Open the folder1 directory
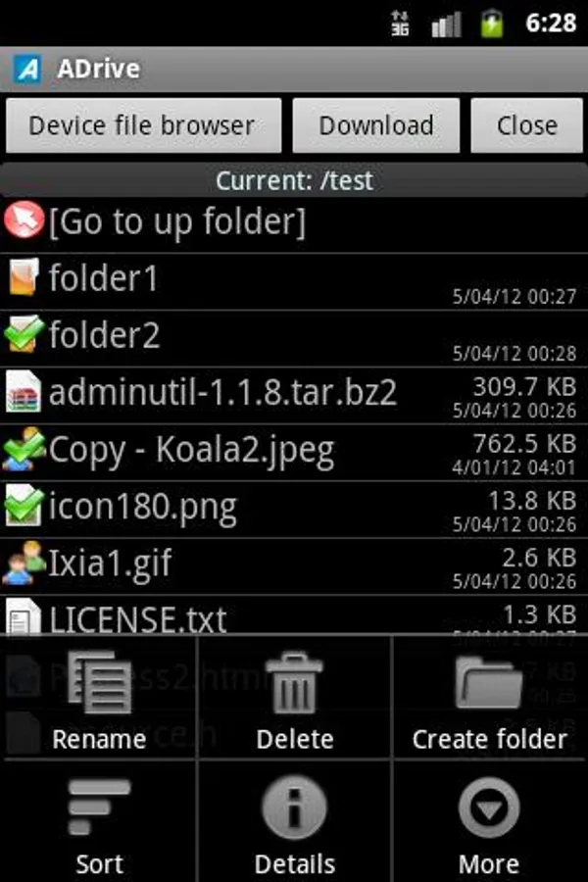 294,281
